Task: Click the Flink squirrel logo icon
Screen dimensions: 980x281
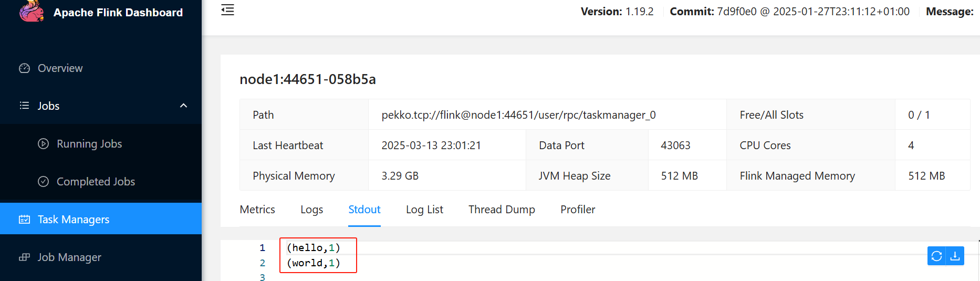Action: 32,11
